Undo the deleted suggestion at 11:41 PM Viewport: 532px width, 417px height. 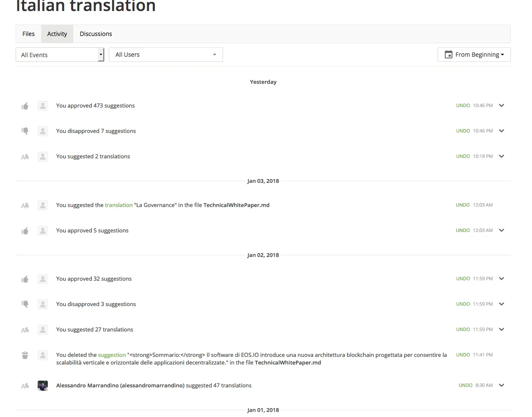coord(463,355)
